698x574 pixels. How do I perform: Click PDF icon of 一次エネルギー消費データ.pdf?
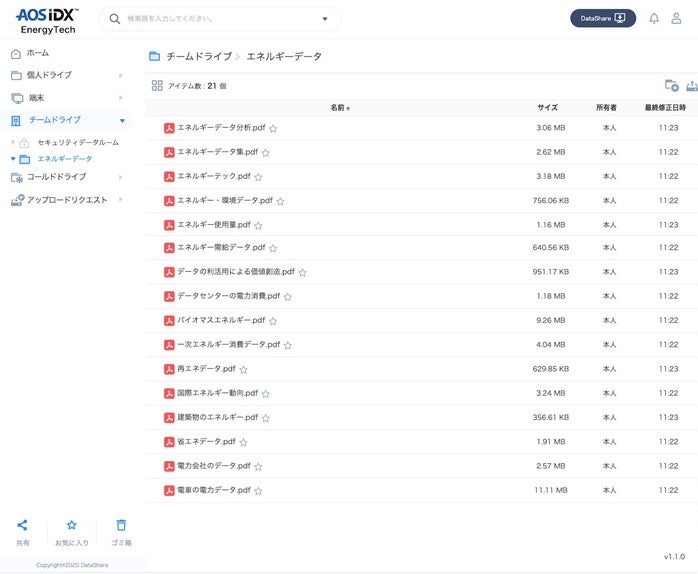[169, 345]
